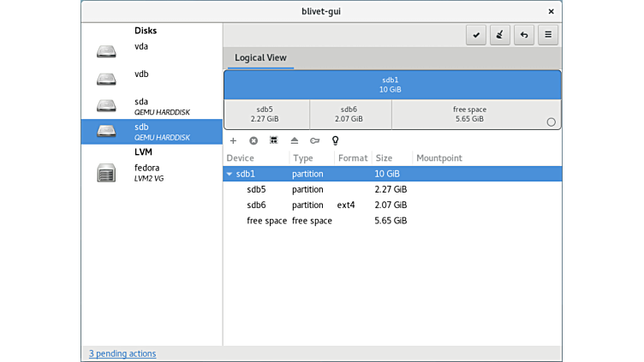
Task: Switch to the Logical View tab
Action: (x=260, y=58)
